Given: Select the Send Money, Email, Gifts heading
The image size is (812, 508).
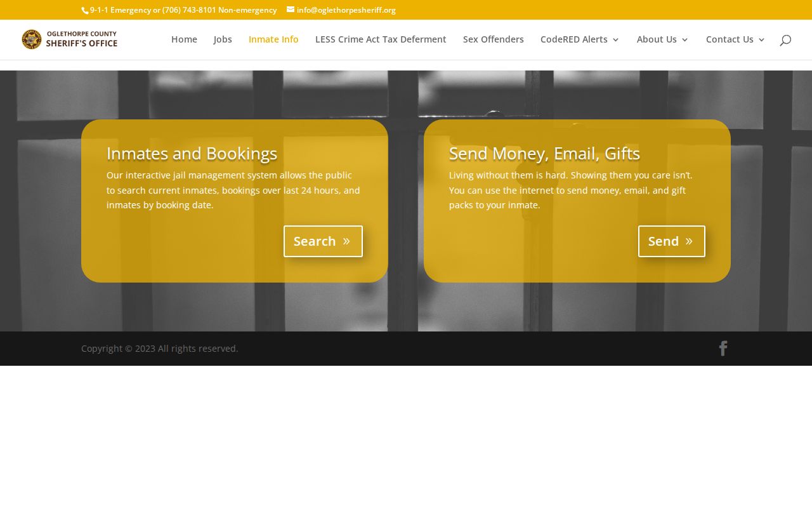Looking at the screenshot, I should 544,154.
